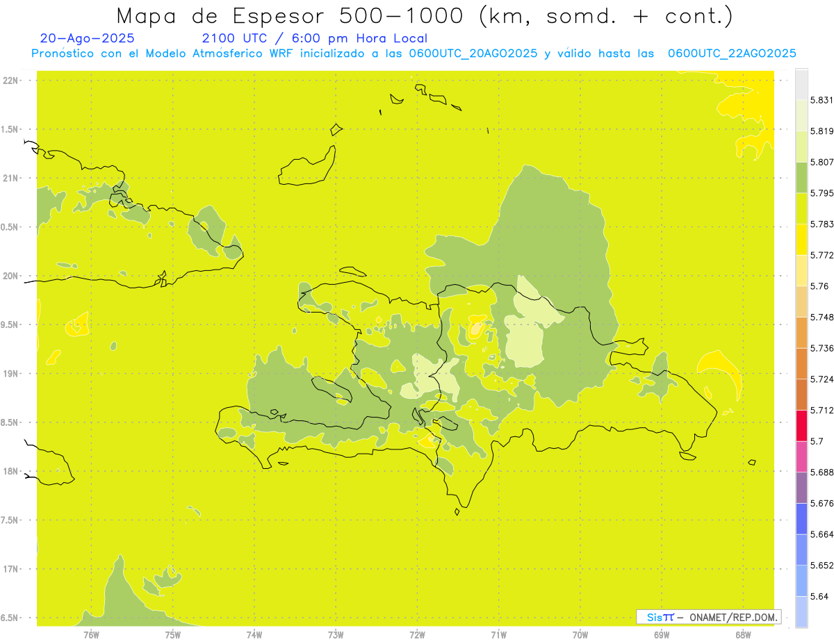Click the 70W longitude label
834x644 pixels.
580,635
